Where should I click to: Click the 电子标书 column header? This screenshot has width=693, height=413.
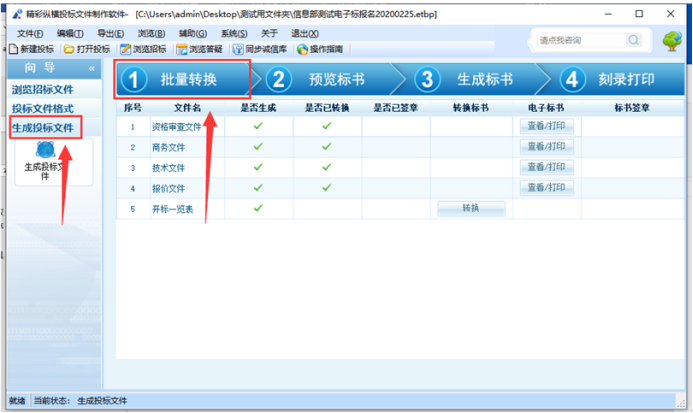tap(546, 108)
